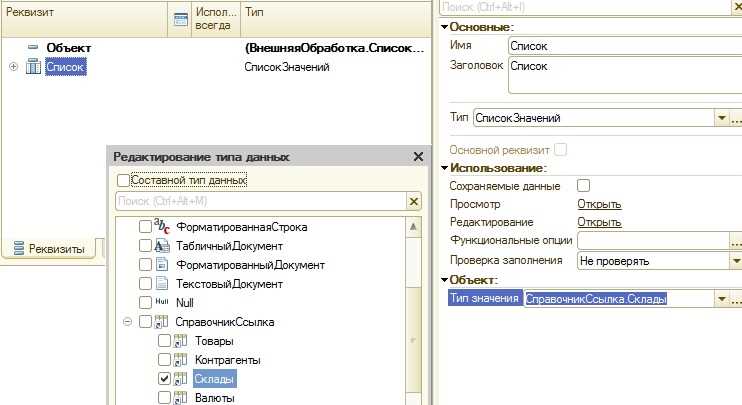Switch to the Реквизиты tab

[50, 248]
